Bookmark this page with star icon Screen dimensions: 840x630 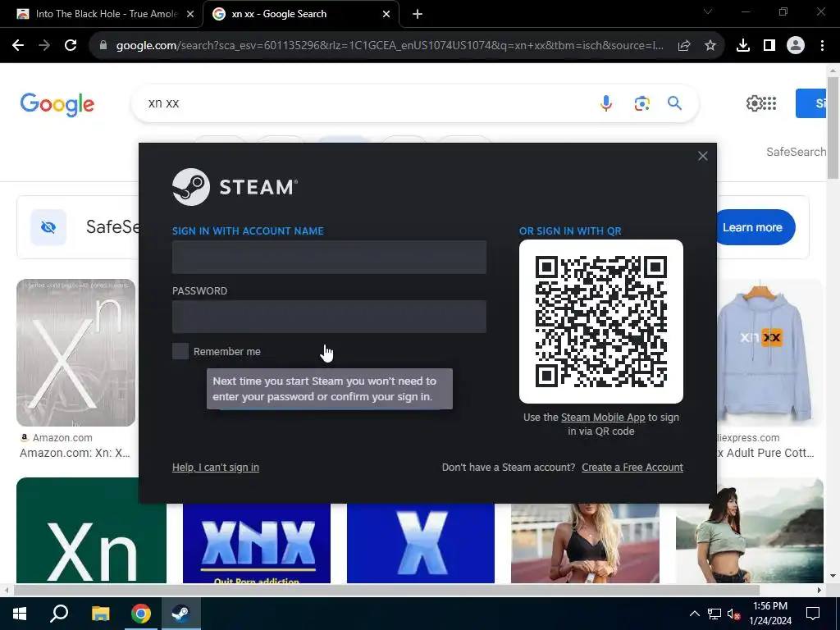pos(710,46)
